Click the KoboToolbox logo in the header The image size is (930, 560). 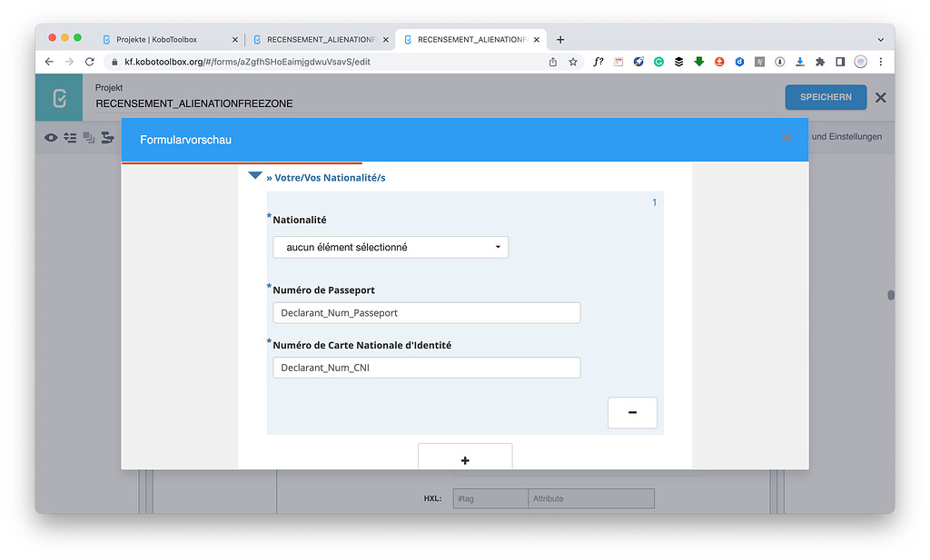pos(58,97)
